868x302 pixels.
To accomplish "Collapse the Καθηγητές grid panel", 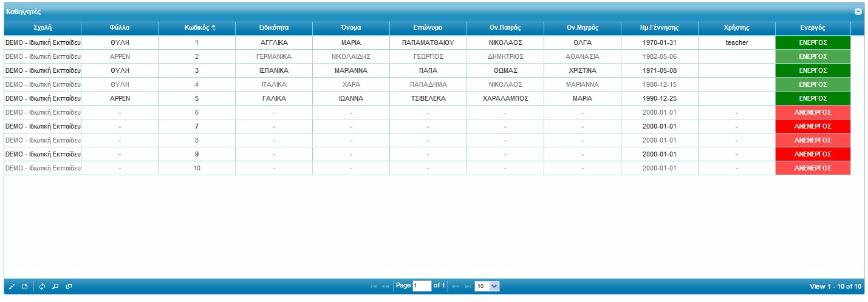I will click(858, 12).
